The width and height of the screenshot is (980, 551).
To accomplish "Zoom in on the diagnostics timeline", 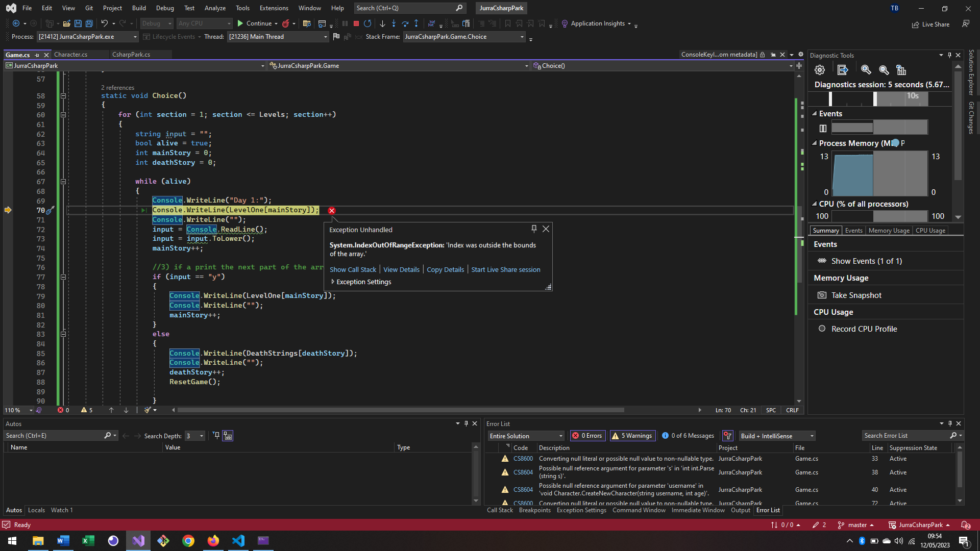I will click(866, 70).
